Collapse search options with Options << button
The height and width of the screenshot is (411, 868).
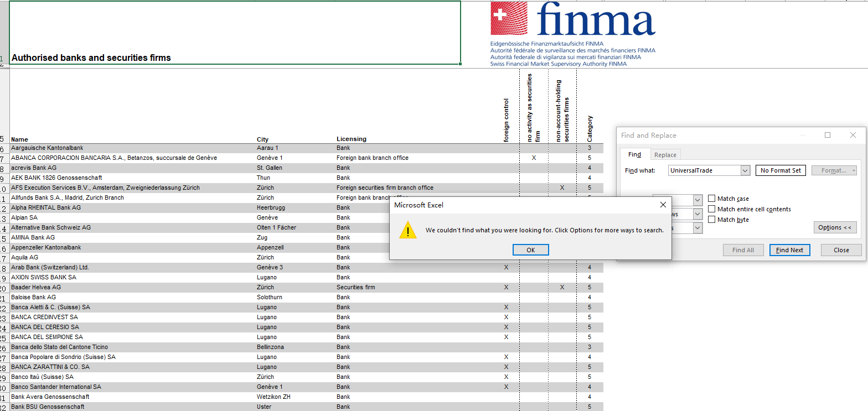(x=835, y=227)
